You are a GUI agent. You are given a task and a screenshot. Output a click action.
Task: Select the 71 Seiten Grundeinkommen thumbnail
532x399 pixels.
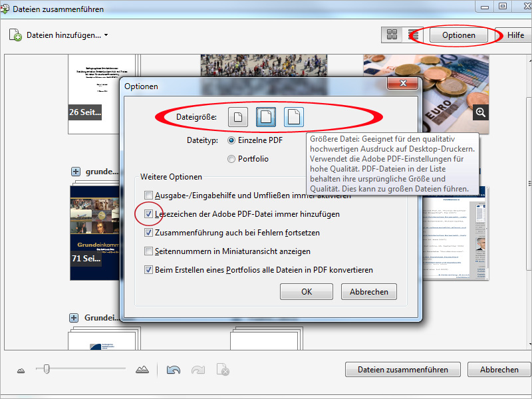(95, 233)
